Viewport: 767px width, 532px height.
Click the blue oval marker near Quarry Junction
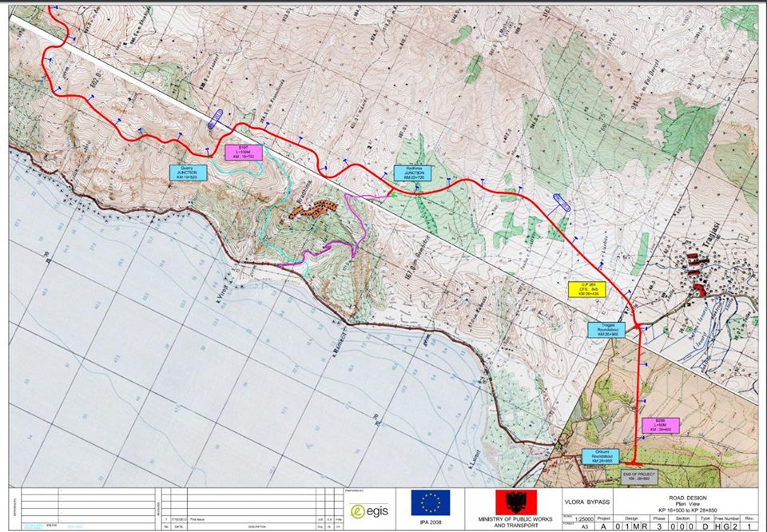point(216,121)
